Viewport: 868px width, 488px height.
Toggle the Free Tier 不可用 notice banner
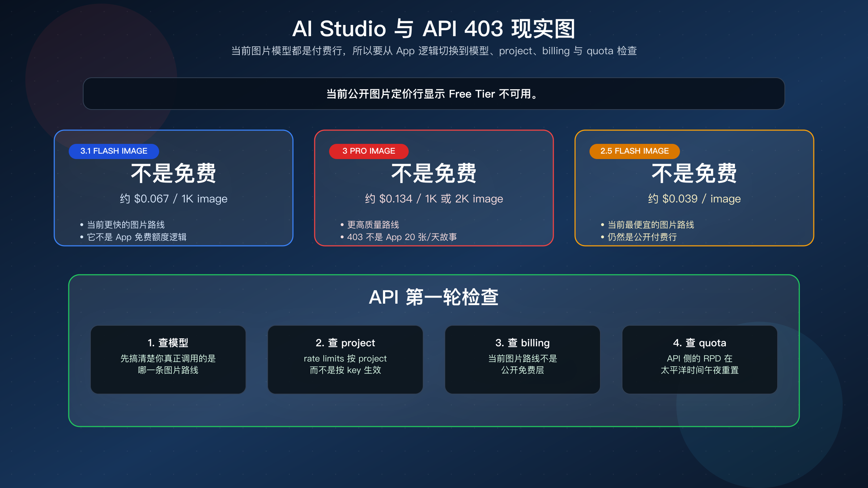pos(433,93)
